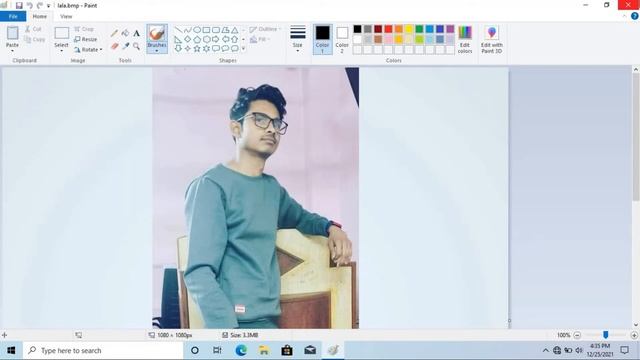
Task: Pick the Down arrow shape
Action: (178, 49)
